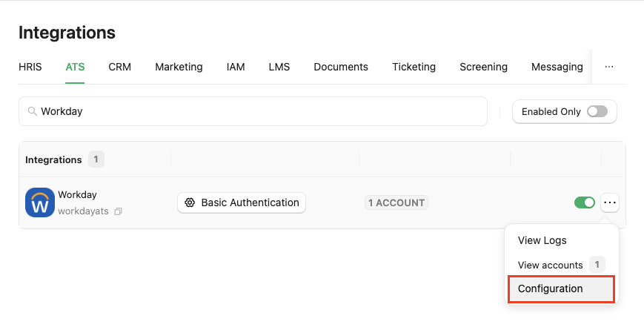
Task: Open the Workday row three-dot menu
Action: pos(610,202)
